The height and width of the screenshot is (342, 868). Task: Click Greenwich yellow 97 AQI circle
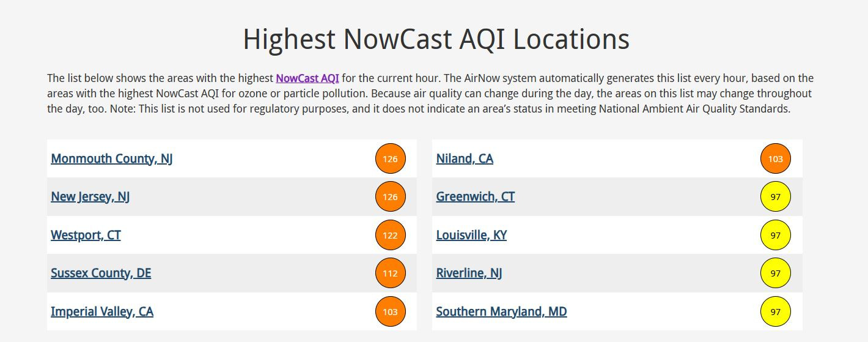pyautogui.click(x=776, y=197)
